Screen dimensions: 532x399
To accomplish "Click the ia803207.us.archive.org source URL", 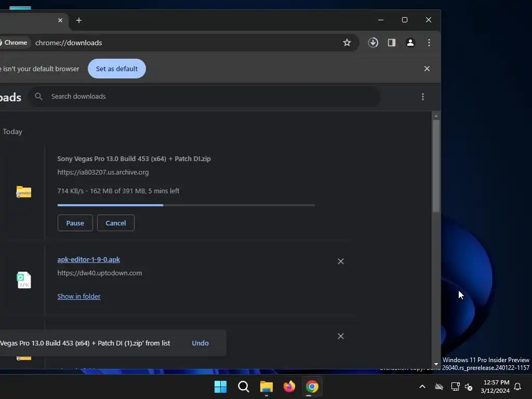I will coord(103,172).
